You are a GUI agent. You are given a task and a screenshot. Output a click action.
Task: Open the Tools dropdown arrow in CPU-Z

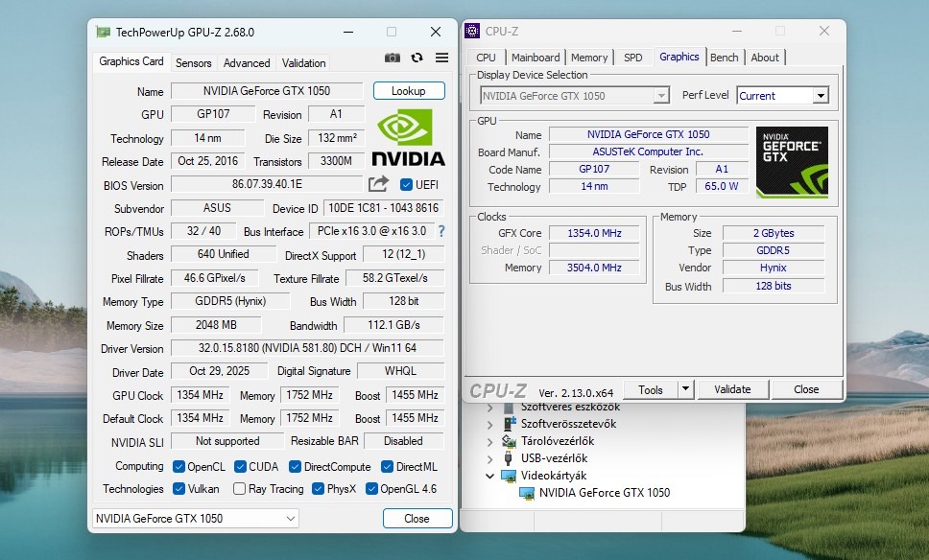point(685,389)
